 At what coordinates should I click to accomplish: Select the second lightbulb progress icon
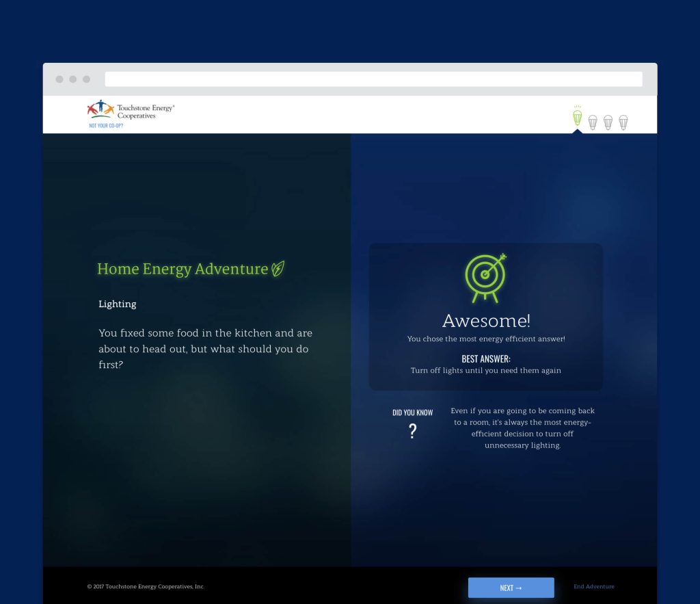(593, 122)
